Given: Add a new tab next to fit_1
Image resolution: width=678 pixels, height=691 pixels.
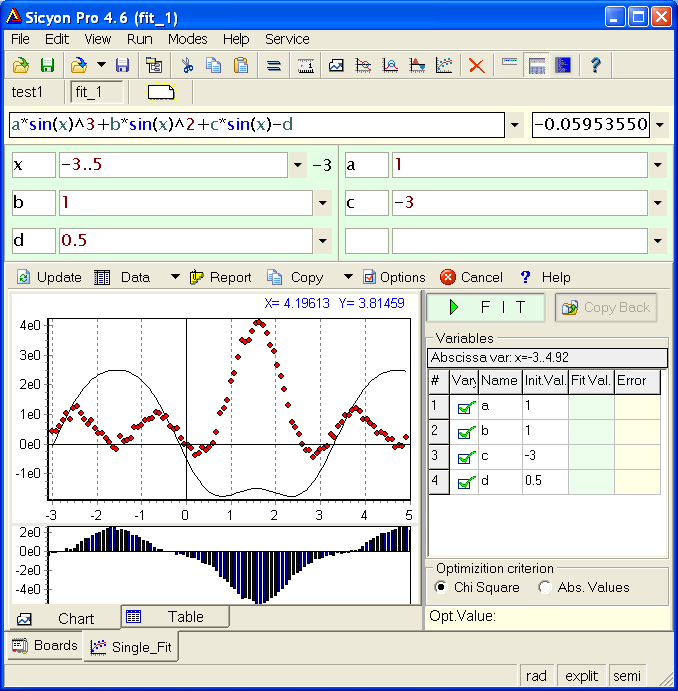Looking at the screenshot, I should (x=161, y=93).
